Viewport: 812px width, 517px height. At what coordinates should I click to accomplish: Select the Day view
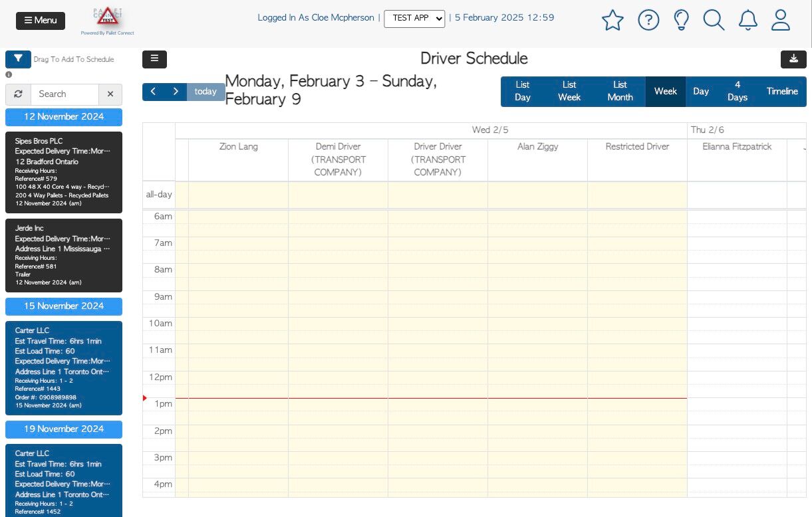(701, 91)
